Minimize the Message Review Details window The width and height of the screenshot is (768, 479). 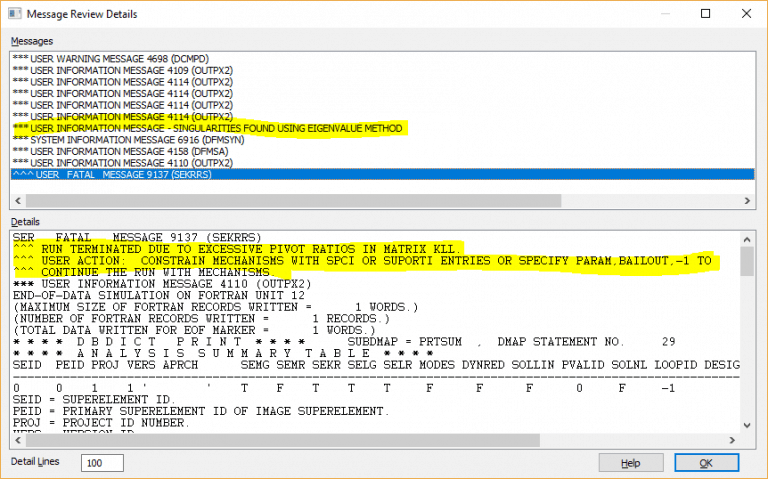658,15
